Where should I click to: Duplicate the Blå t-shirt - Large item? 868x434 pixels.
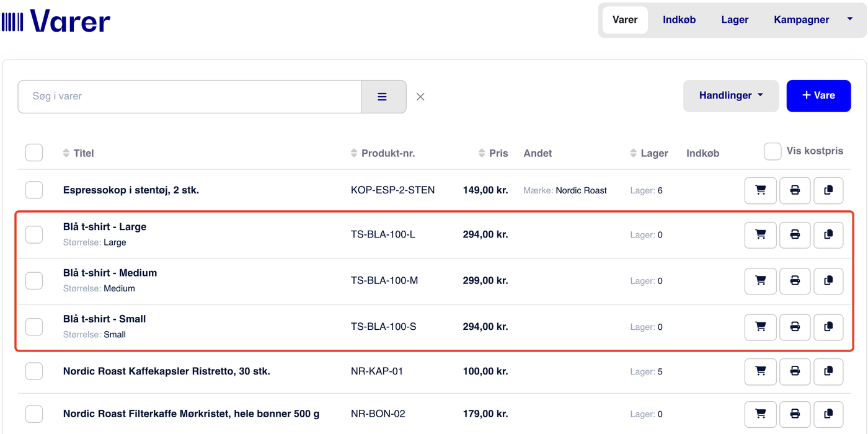828,235
